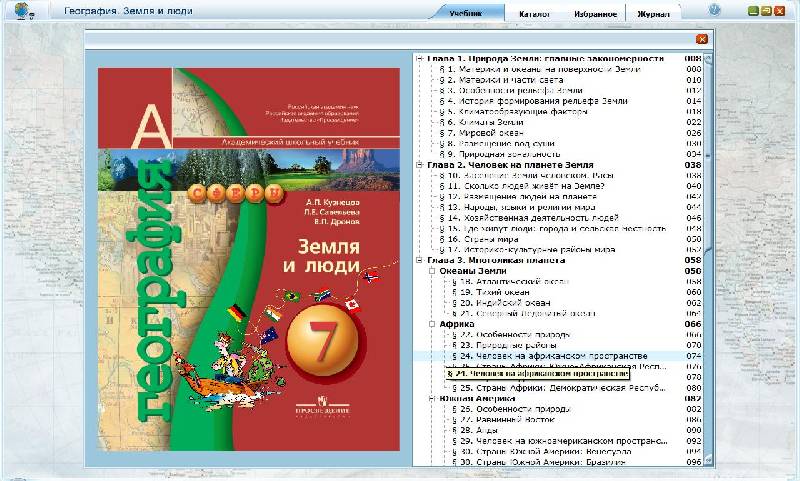Open § 29. Человек на южноамериканском пространстве
Image resolution: width=800 pixels, height=481 pixels.
tap(560, 441)
